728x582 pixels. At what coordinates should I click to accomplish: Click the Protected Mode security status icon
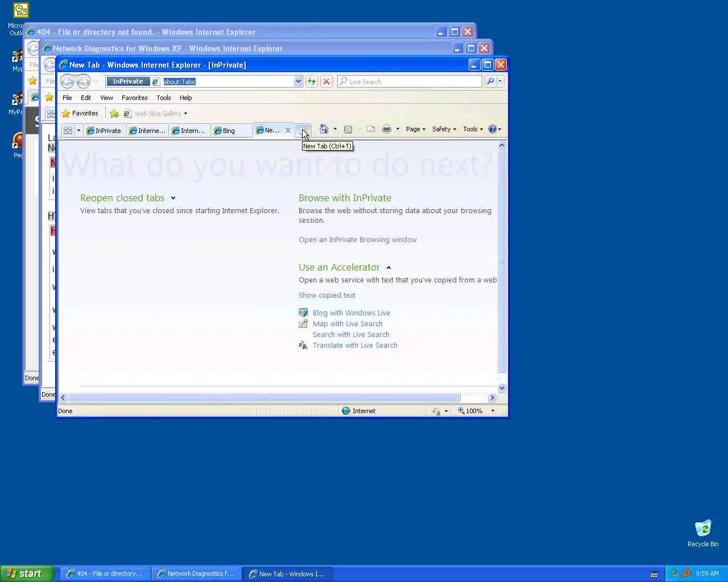pyautogui.click(x=436, y=411)
